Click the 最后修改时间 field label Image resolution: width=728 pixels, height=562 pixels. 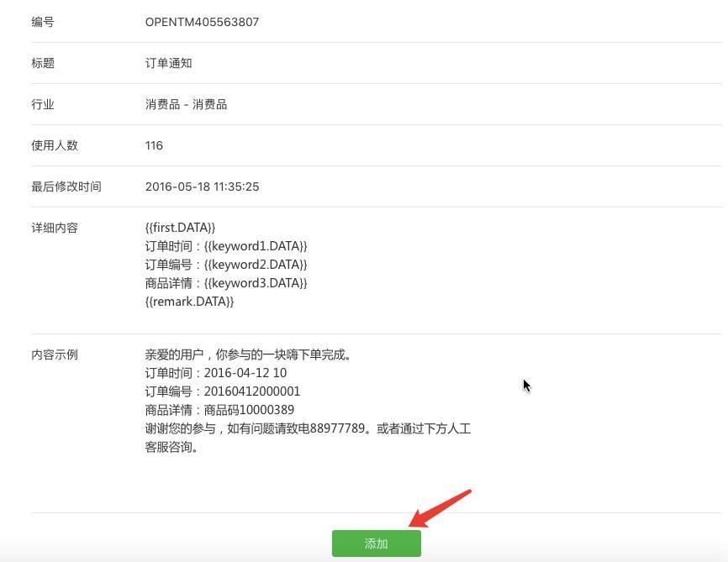point(66,186)
